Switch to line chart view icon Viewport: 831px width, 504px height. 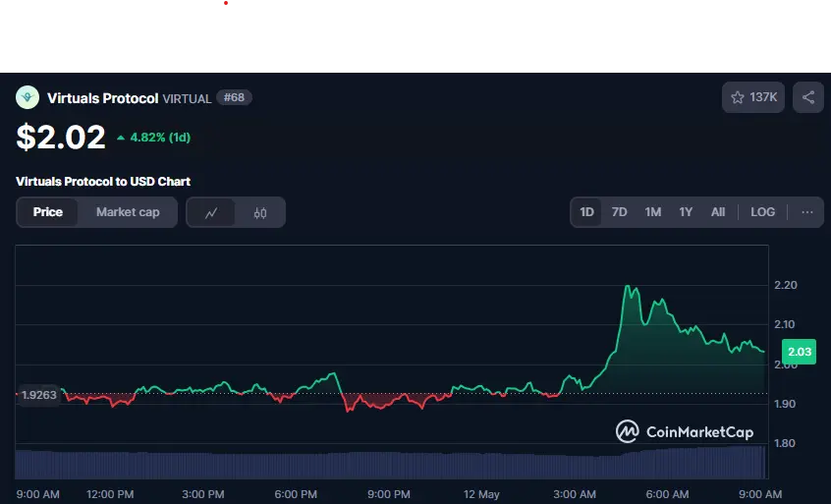211,212
